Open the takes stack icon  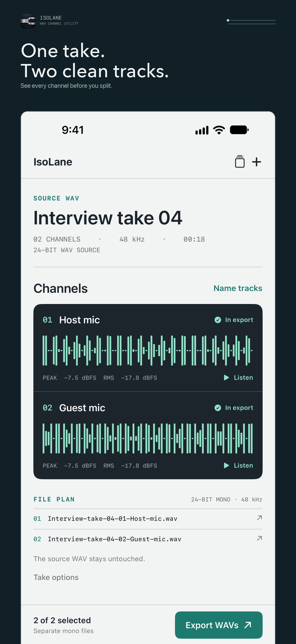click(240, 161)
